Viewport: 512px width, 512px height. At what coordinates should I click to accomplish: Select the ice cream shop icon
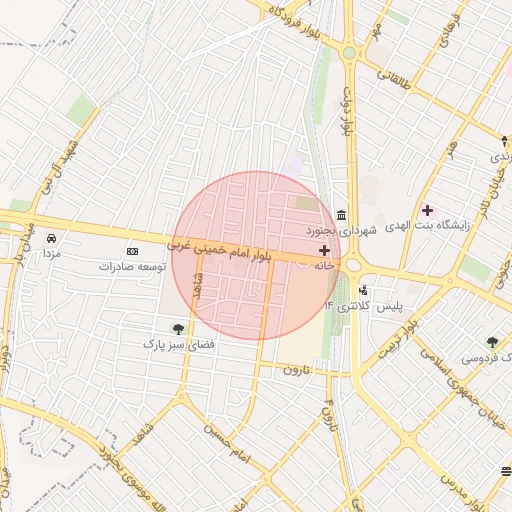point(505,141)
